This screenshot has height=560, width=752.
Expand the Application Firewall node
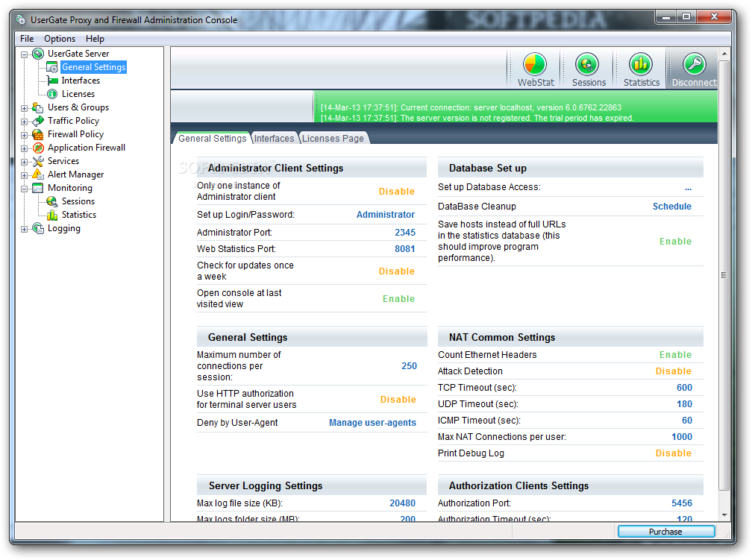pyautogui.click(x=24, y=148)
